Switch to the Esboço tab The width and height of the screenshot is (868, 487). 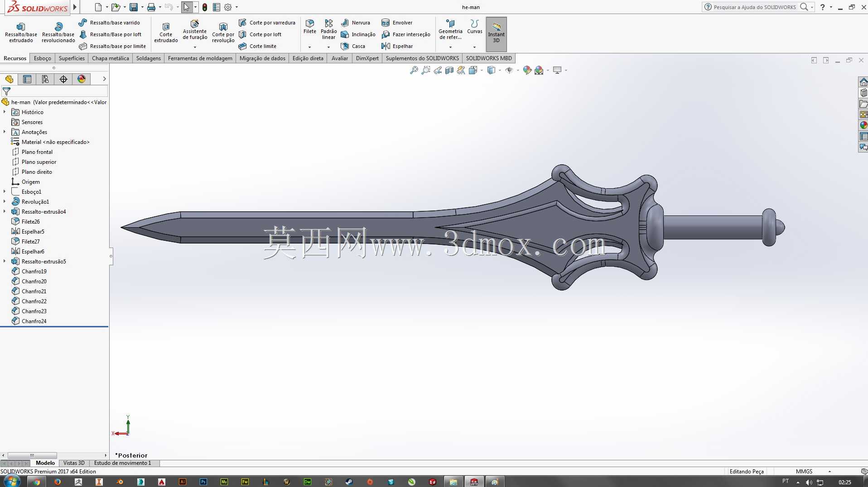pyautogui.click(x=43, y=58)
